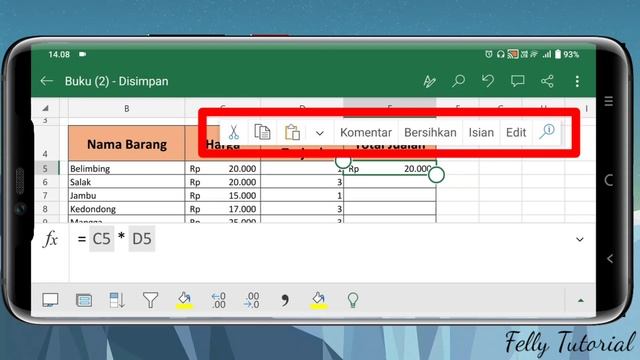Select column B header
The image size is (640, 360).
127,109
